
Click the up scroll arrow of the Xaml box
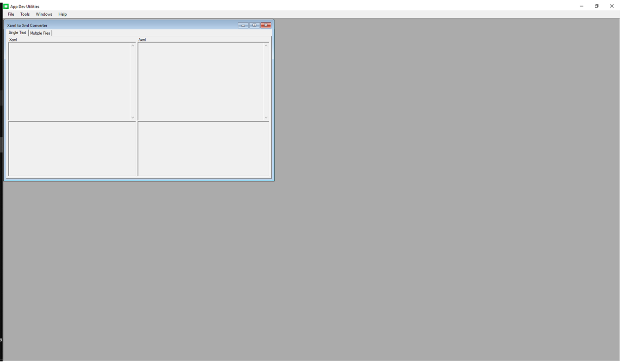pyautogui.click(x=133, y=46)
